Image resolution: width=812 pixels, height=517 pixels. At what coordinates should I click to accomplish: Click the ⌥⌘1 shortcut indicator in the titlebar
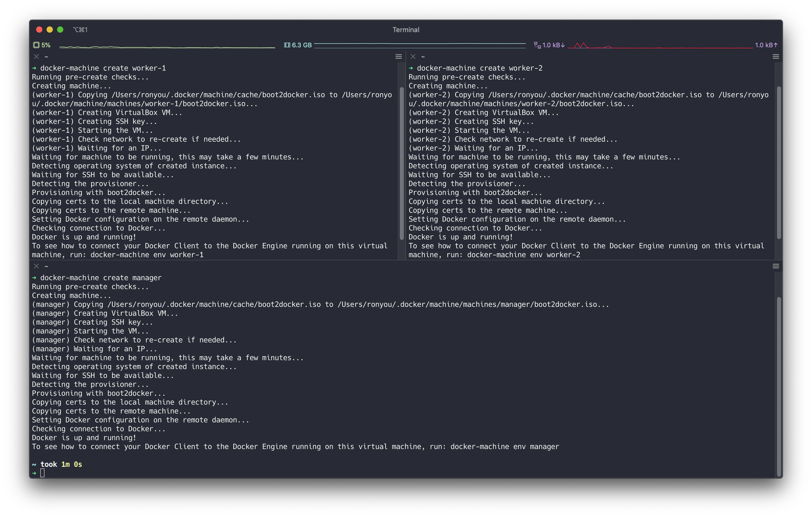click(x=80, y=30)
